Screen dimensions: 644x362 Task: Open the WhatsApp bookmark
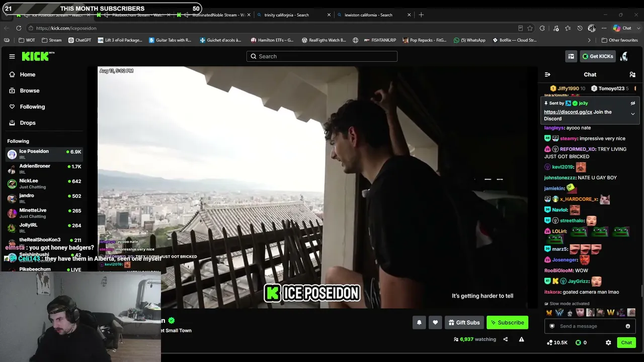click(x=469, y=40)
